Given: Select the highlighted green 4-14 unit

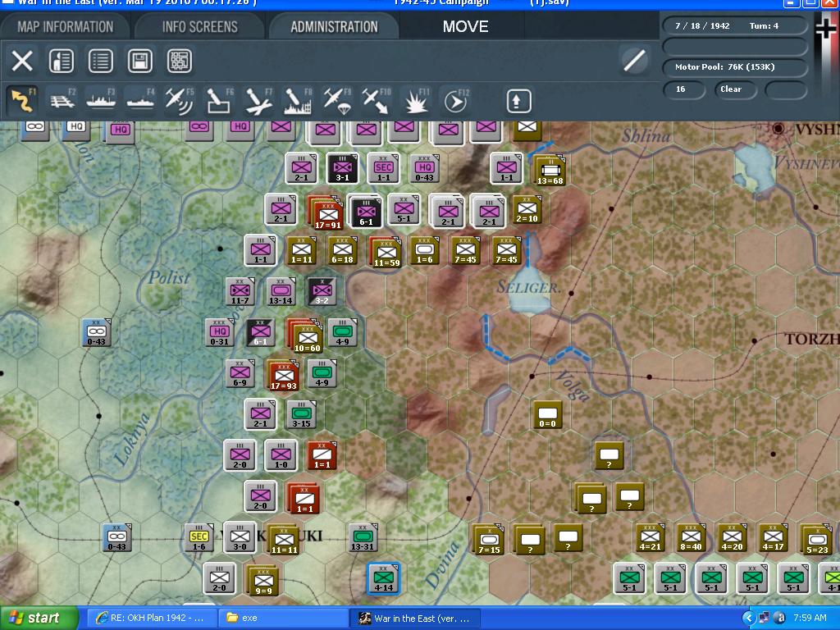Looking at the screenshot, I should pyautogui.click(x=384, y=578).
